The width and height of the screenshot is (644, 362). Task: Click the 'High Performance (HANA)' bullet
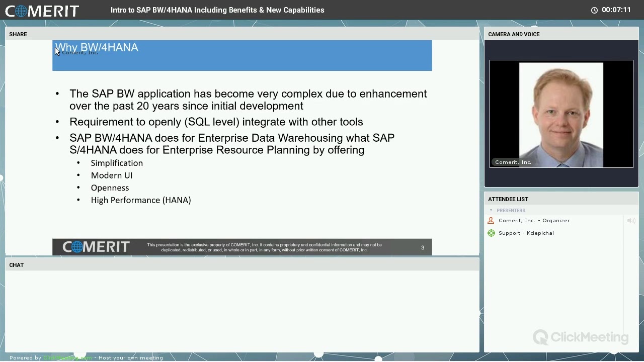tap(141, 200)
